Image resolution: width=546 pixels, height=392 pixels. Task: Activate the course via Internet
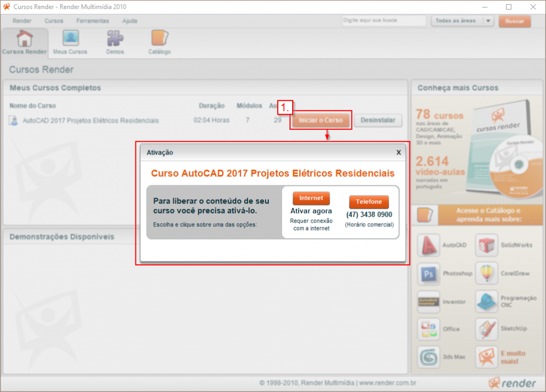[x=311, y=198]
